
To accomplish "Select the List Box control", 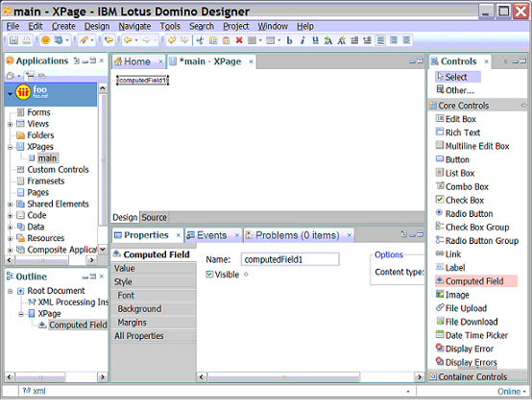I will [x=455, y=174].
